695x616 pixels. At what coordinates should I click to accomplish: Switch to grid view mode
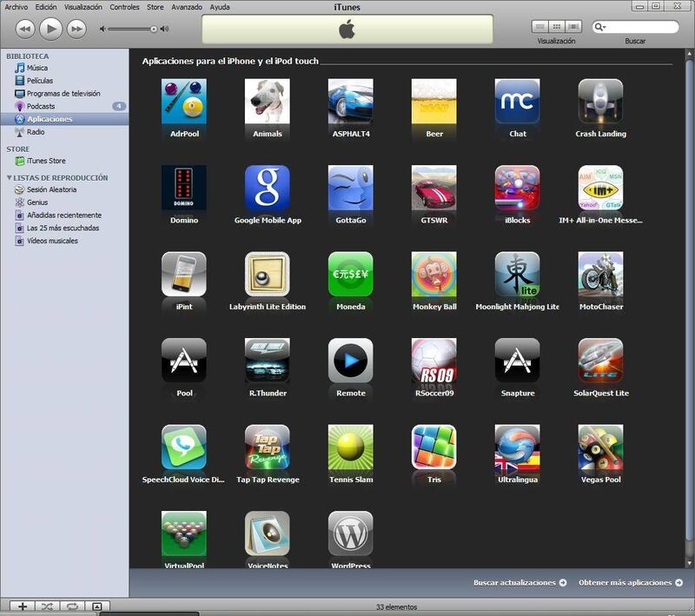click(557, 27)
